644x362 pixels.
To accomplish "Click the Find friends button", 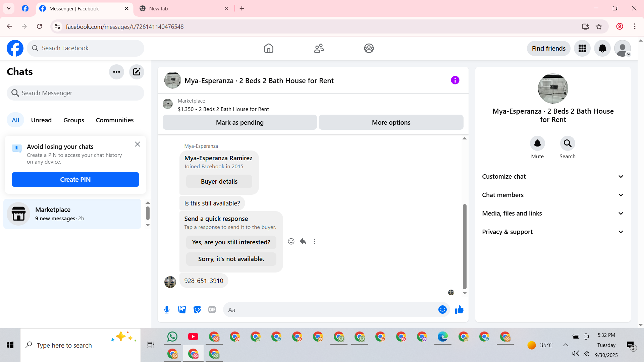I will point(549,49).
